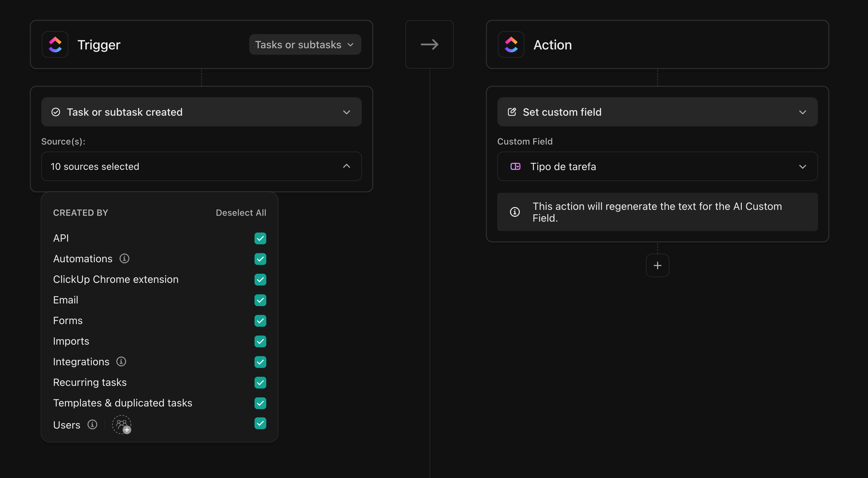
Task: Toggle the Integrations source checkbox
Action: pyautogui.click(x=260, y=362)
